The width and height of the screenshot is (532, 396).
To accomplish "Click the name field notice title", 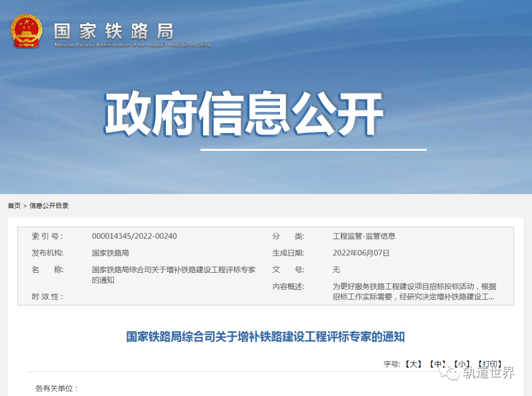I will pos(174,275).
